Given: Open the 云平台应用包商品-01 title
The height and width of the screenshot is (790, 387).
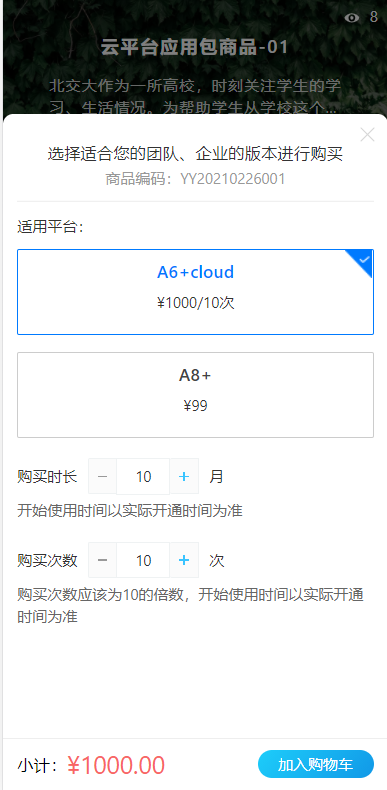Looking at the screenshot, I should pos(195,47).
